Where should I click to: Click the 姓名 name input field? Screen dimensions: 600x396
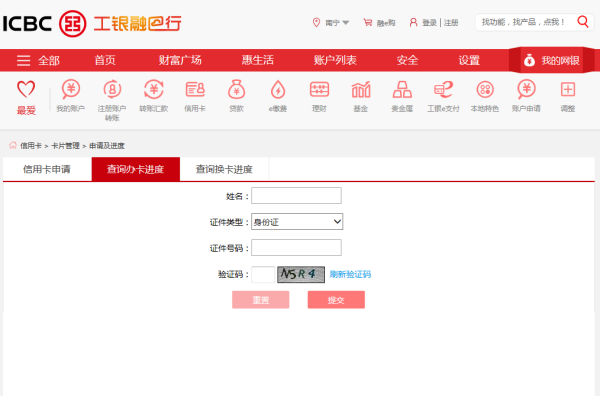[x=296, y=196]
